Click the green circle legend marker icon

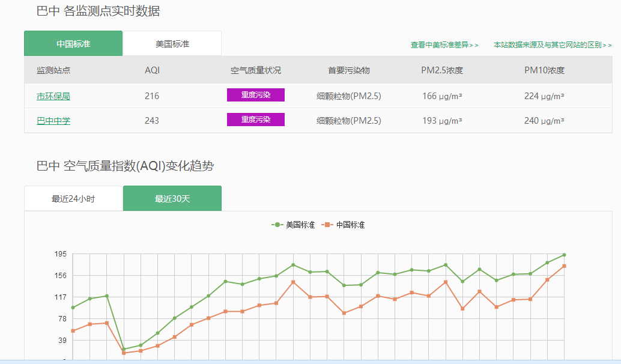[277, 225]
